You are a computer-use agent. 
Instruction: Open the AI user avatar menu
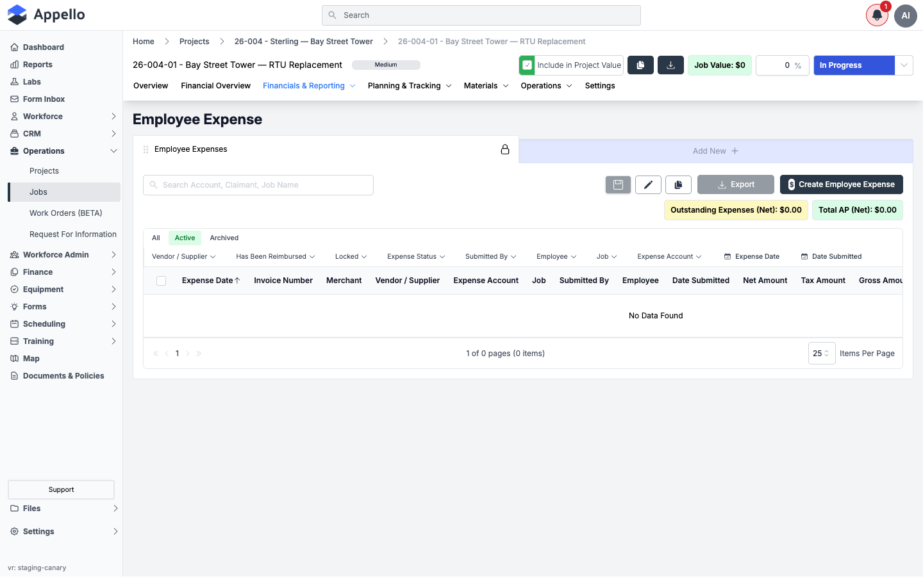pyautogui.click(x=906, y=15)
